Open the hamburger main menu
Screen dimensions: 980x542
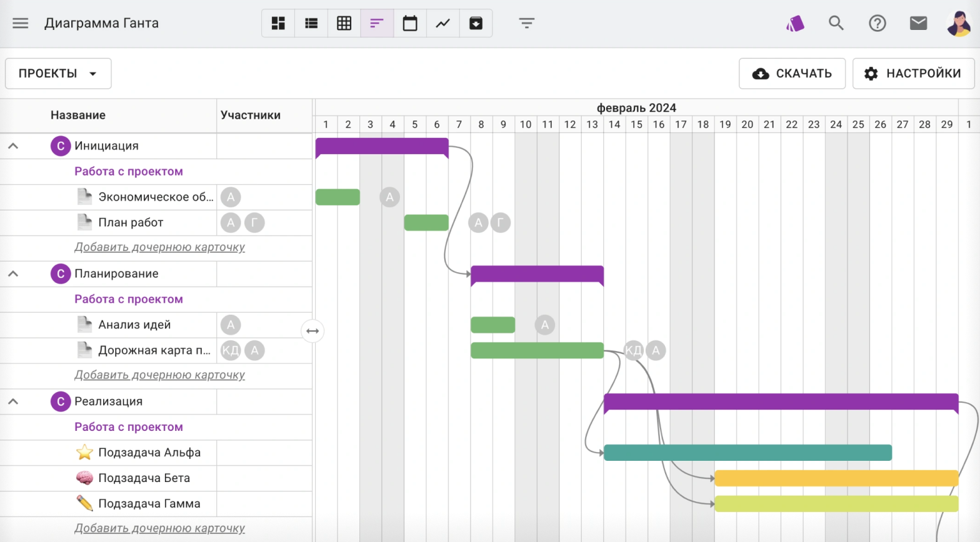pos(21,23)
